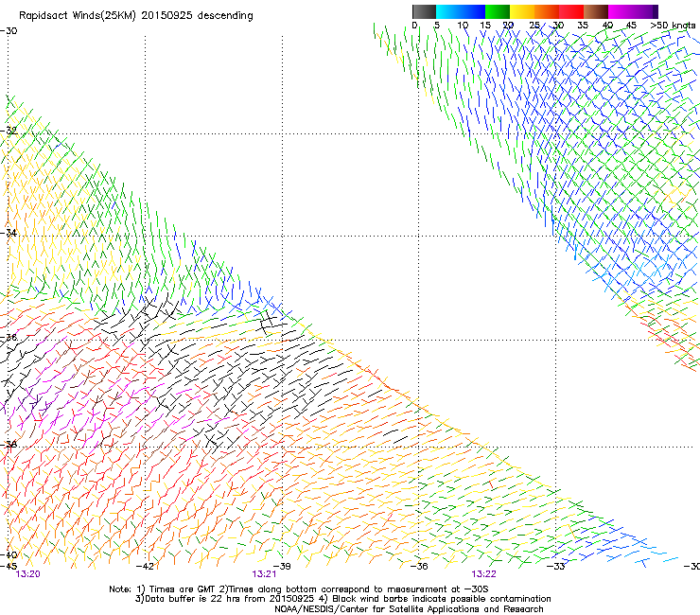Click the '13:20' time label
Viewport: 700px width, 615px height.
pyautogui.click(x=27, y=574)
